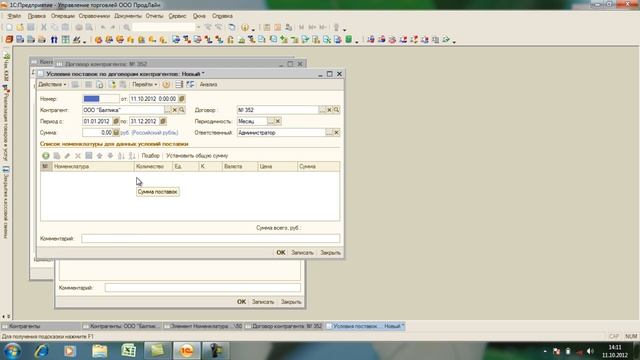Click the volume icon in the system tray
The image size is (640, 360).
(590, 351)
